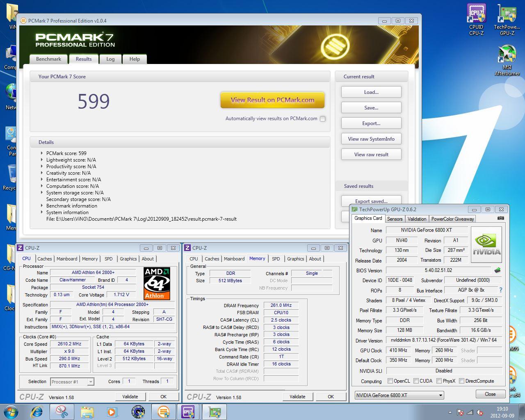
Task: Open the Processor #1 selection dropdown
Action: 72,382
